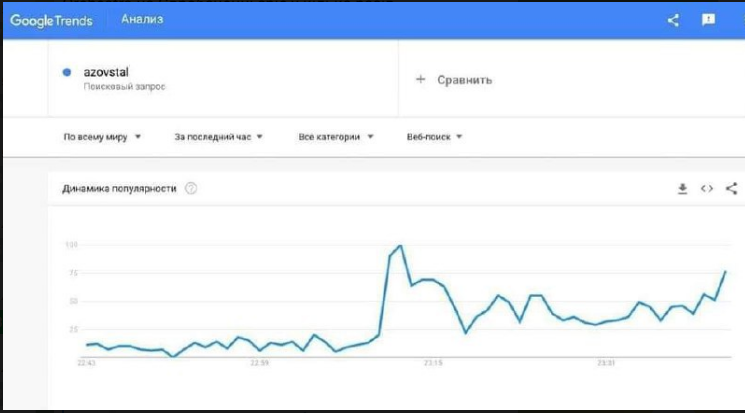The image size is (745, 413).
Task: Open the Веб-поиск search type dropdown
Action: (x=434, y=137)
